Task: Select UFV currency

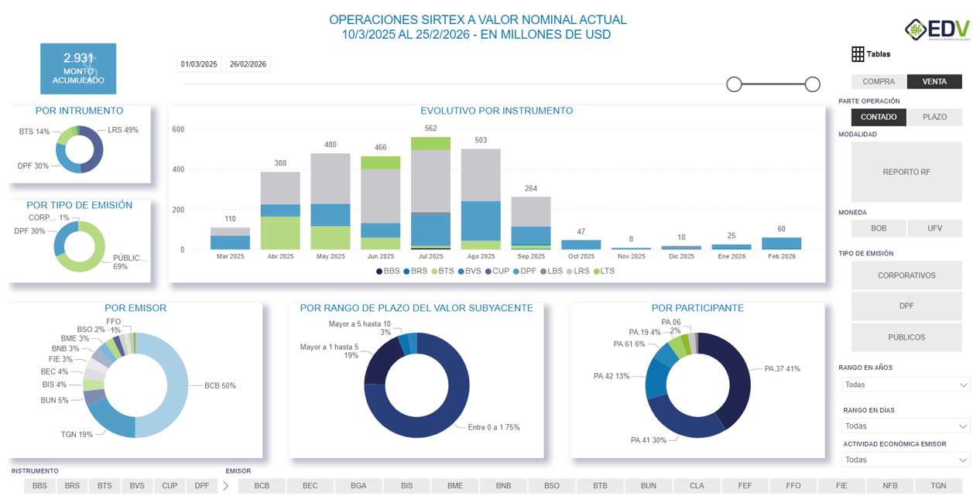Action: [x=934, y=227]
